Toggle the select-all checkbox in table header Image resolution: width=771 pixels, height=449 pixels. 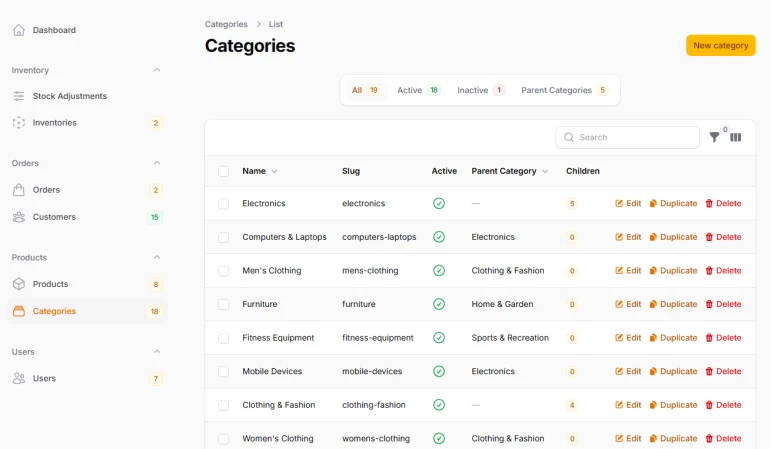tap(223, 171)
